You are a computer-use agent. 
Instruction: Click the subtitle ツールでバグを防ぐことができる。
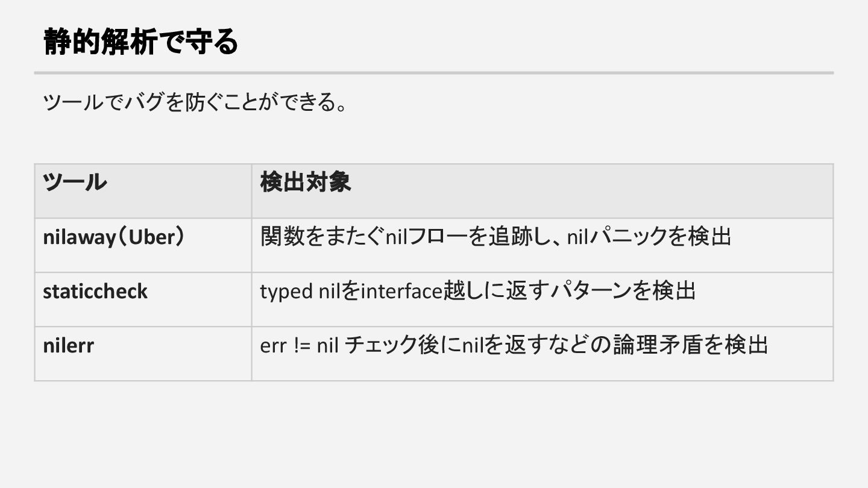tap(195, 102)
